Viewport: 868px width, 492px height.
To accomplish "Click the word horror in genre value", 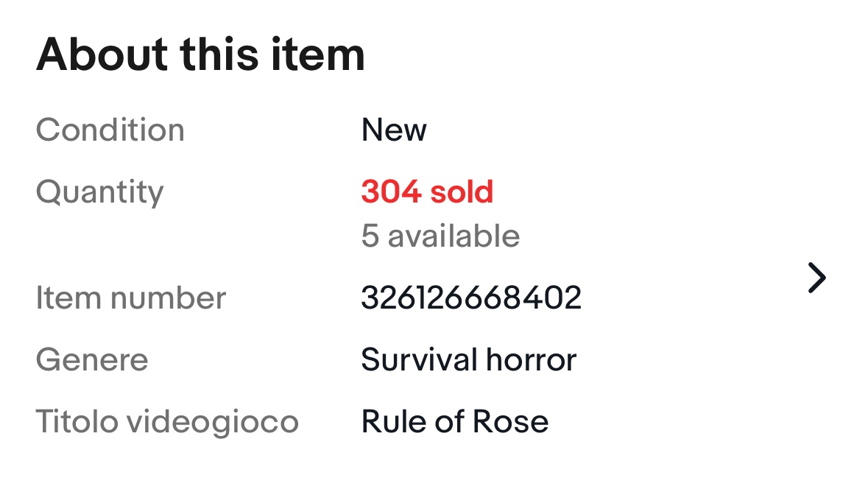I will coord(532,360).
